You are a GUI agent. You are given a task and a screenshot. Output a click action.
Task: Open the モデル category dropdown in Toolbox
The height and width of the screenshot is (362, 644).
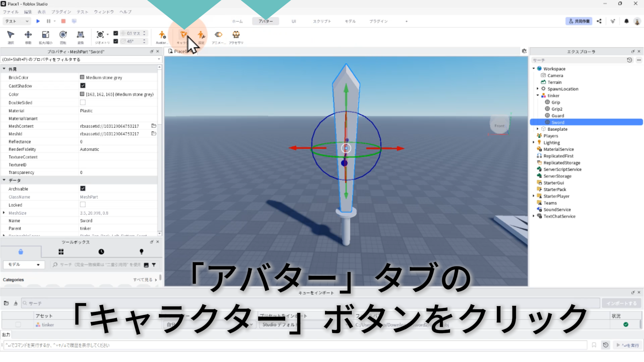click(x=23, y=264)
